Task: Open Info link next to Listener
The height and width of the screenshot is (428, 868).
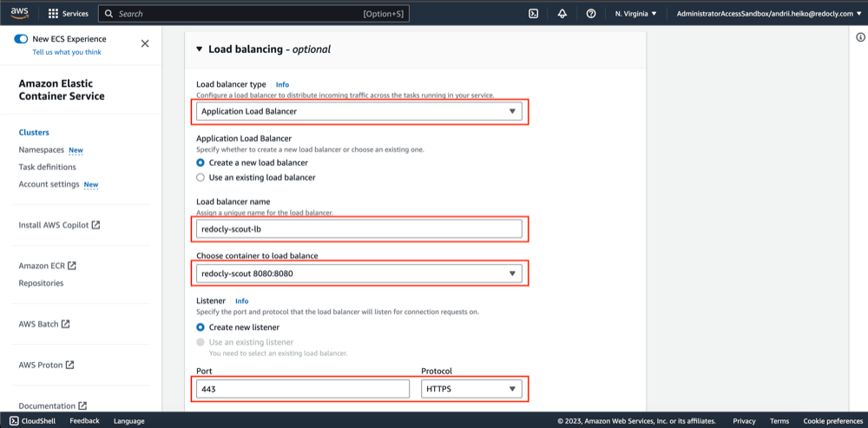Action: tap(242, 301)
